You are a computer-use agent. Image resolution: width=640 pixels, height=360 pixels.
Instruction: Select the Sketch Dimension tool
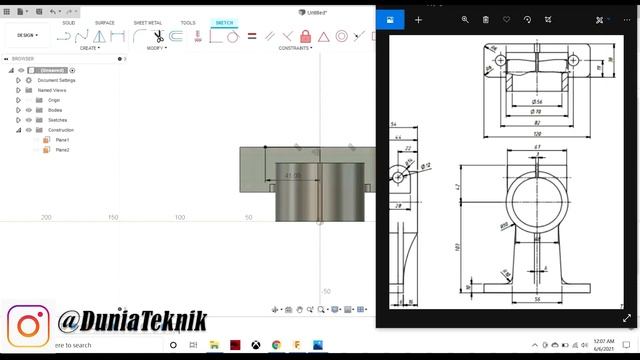(x=118, y=37)
